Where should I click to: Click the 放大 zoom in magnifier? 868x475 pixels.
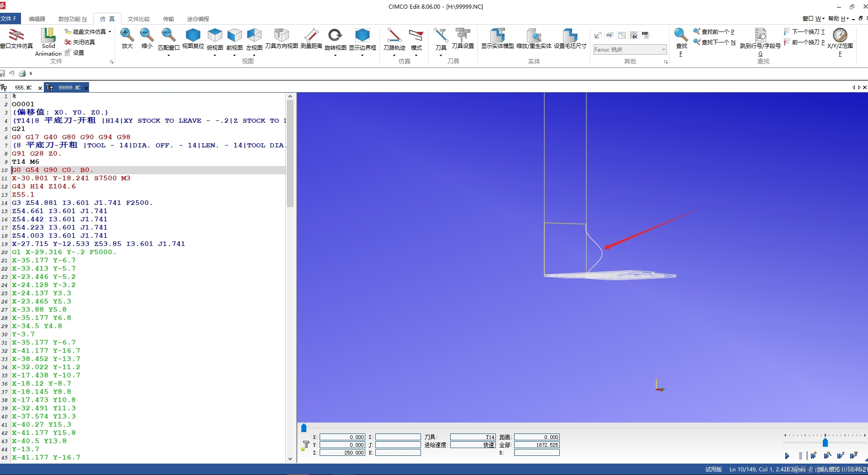coord(127,35)
